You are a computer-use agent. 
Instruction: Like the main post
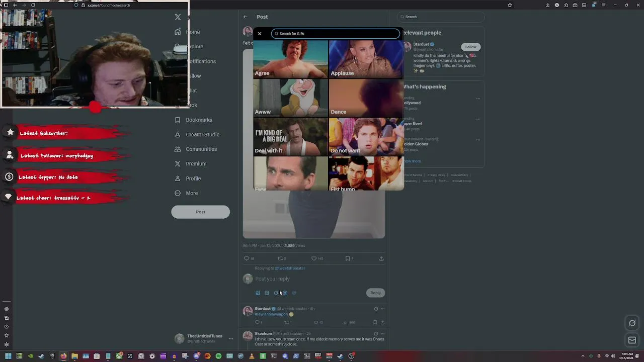click(314, 258)
